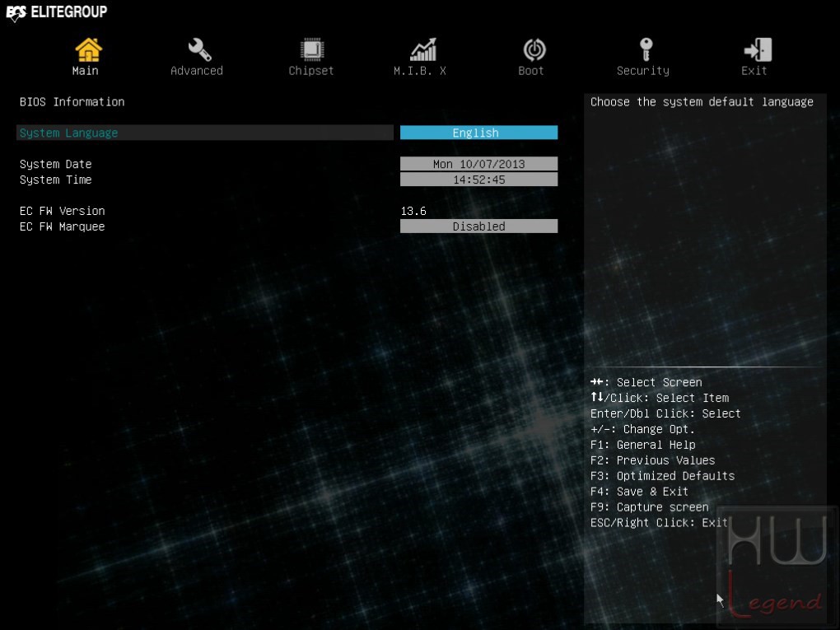Select the EC FW Version label
The height and width of the screenshot is (630, 840).
click(x=62, y=211)
